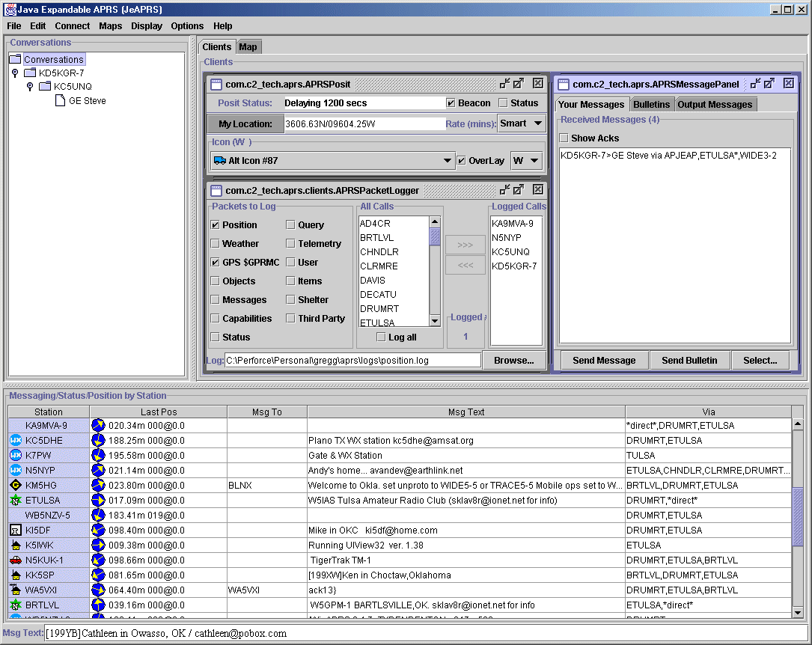Click the house icon beside K5IWK
This screenshot has height=645, width=812.
pyautogui.click(x=16, y=545)
